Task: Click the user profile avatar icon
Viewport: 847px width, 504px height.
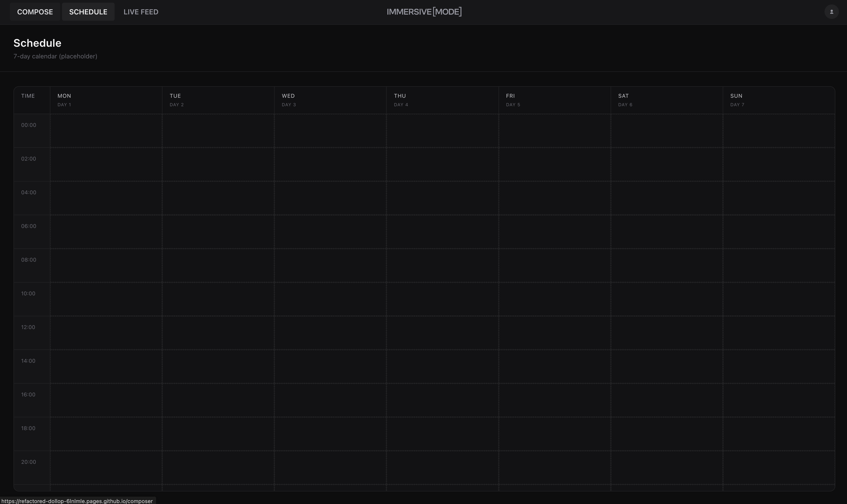Action: [x=831, y=12]
